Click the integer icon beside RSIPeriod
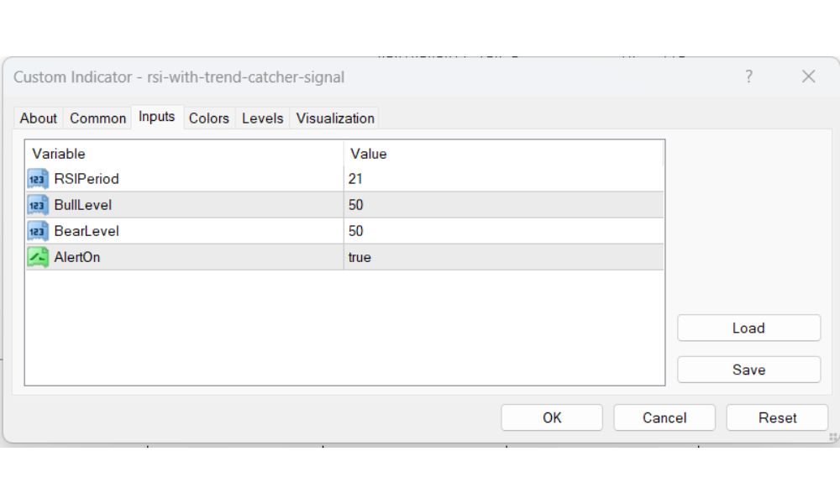The height and width of the screenshot is (504, 840). pyautogui.click(x=38, y=179)
